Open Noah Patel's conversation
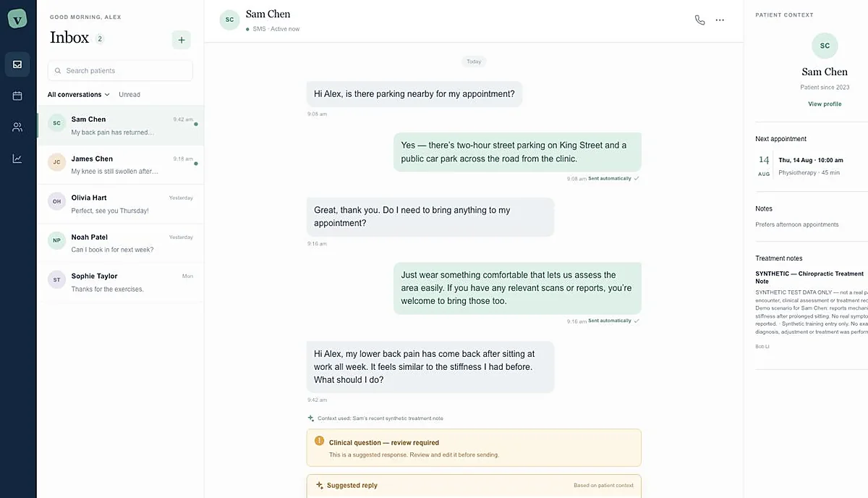 click(120, 243)
